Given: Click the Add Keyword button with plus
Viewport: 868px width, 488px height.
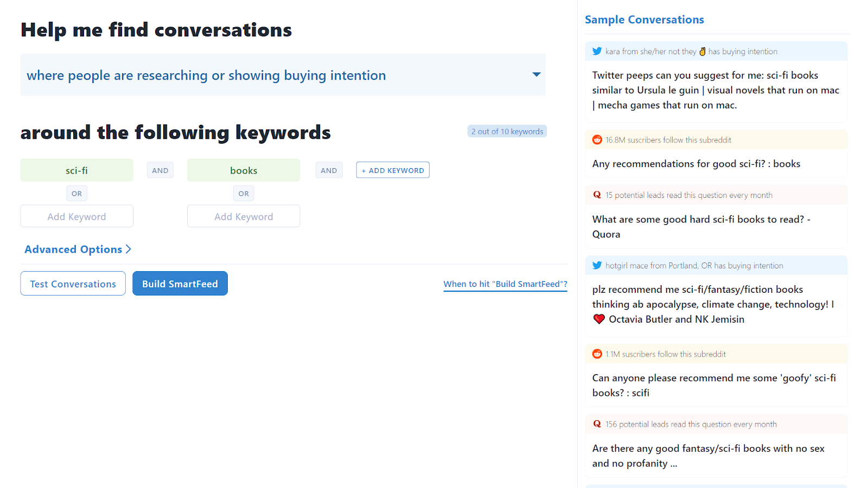Looking at the screenshot, I should pyautogui.click(x=393, y=170).
